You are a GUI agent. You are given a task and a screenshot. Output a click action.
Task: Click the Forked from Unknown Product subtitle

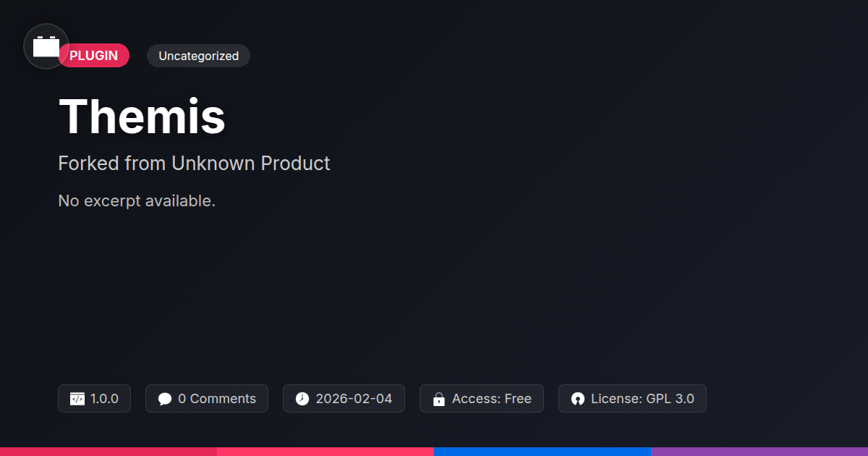(x=194, y=164)
